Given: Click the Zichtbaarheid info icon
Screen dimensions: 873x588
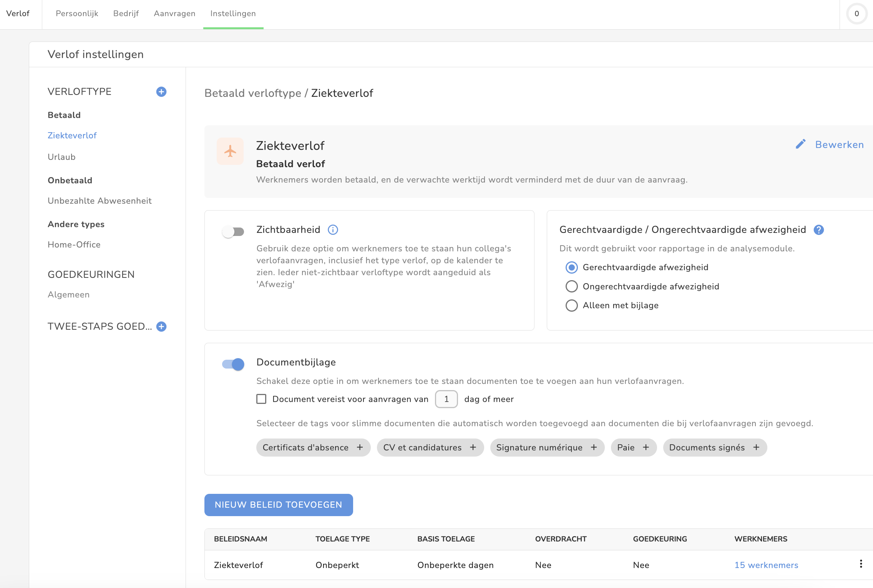Looking at the screenshot, I should (333, 230).
